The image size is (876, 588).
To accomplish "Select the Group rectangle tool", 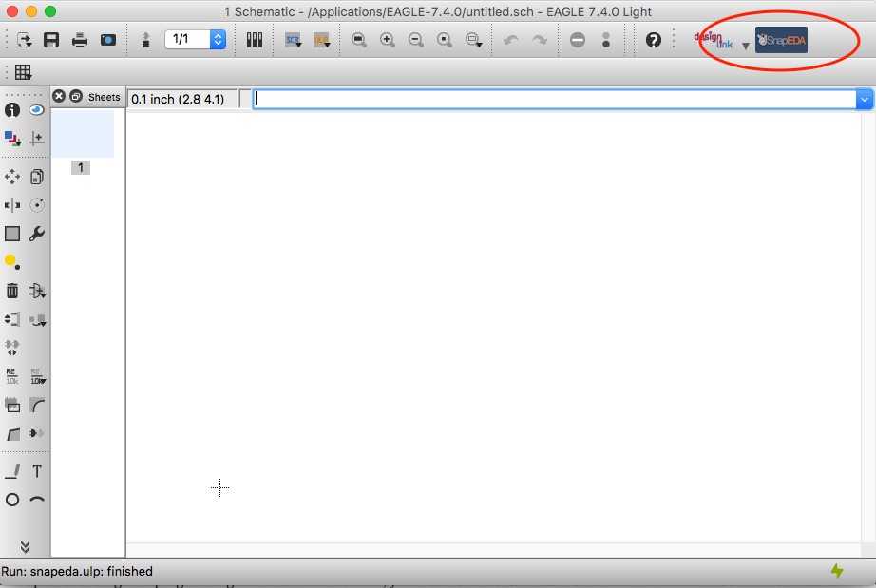I will 12,234.
